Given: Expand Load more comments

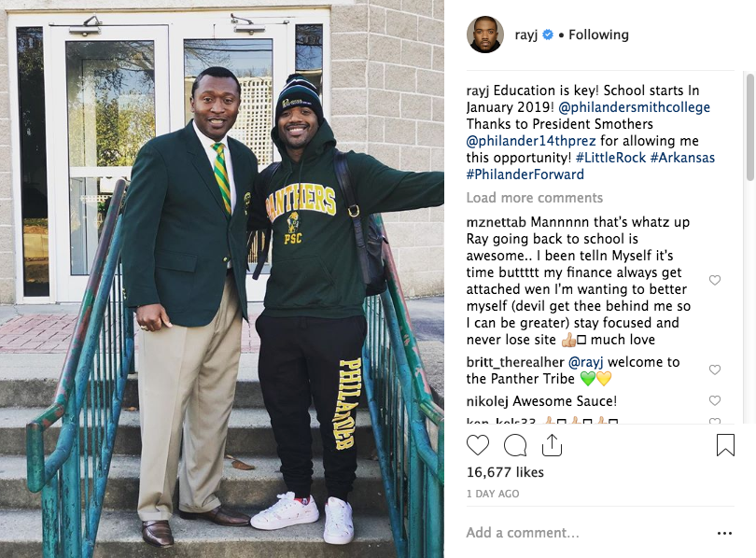Looking at the screenshot, I should pos(534,198).
